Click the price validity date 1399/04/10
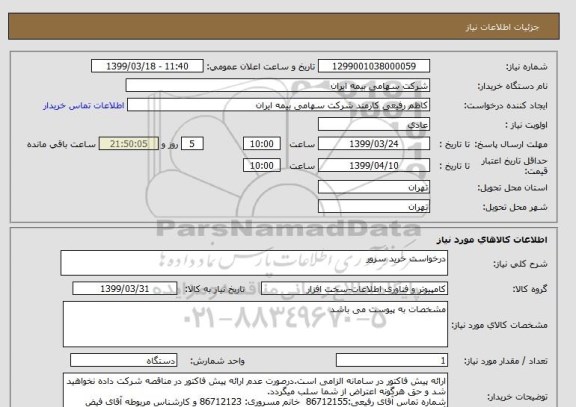 pyautogui.click(x=374, y=166)
